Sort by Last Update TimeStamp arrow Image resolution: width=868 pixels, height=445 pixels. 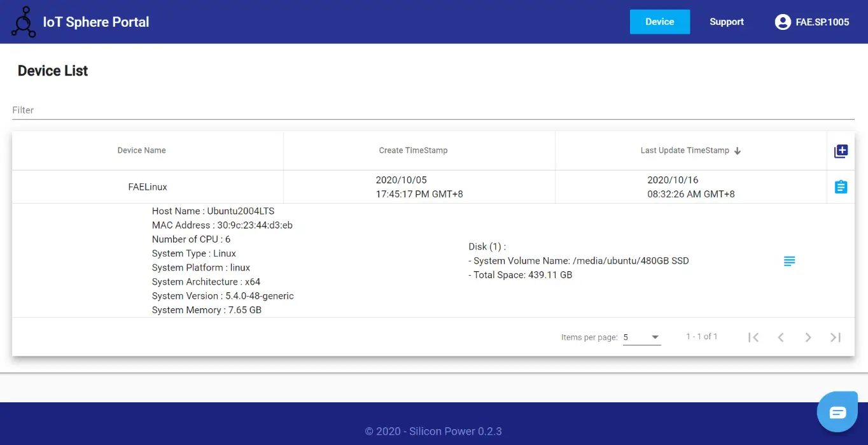click(738, 152)
